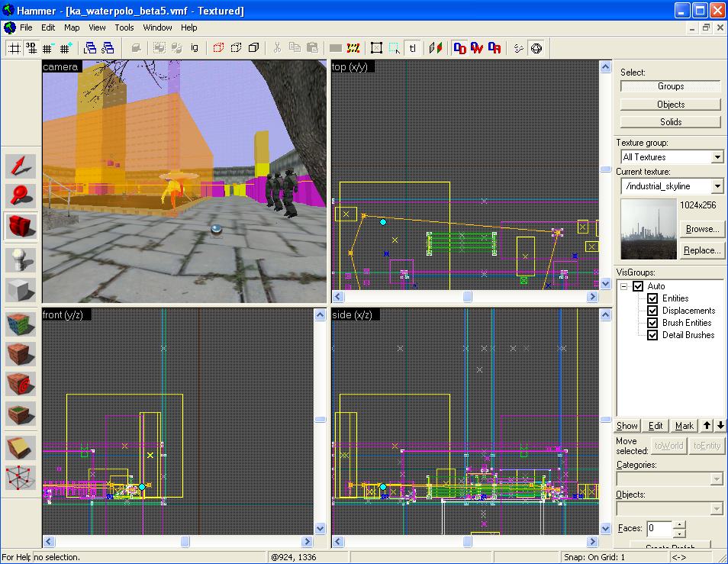Image resolution: width=728 pixels, height=564 pixels.
Task: Toggle the Displacements visgroup checkbox
Action: click(652, 311)
